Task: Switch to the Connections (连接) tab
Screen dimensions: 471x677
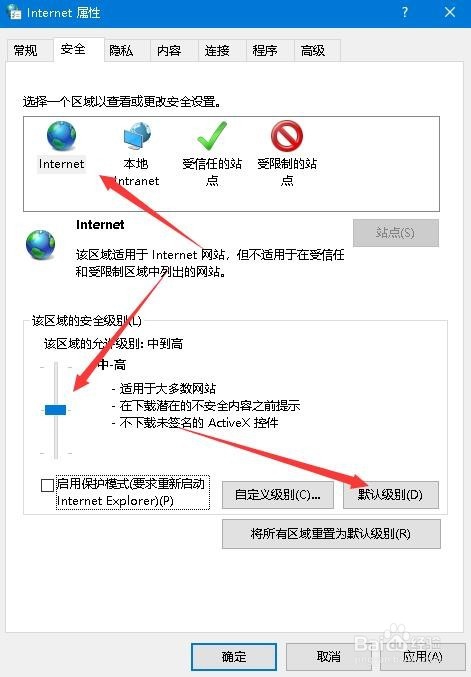Action: [x=217, y=51]
